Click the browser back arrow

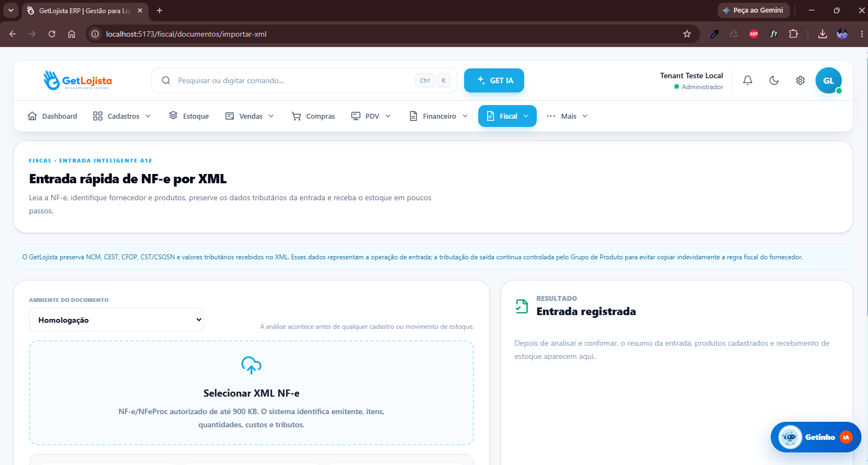(13, 34)
